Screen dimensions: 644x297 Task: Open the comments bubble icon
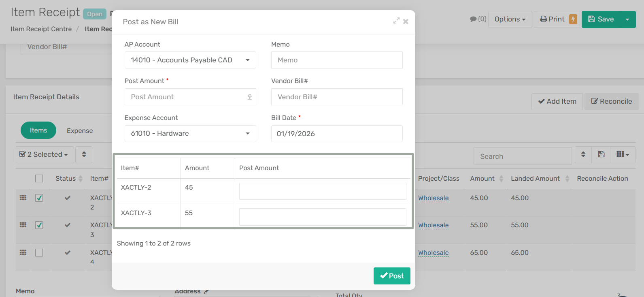[473, 19]
